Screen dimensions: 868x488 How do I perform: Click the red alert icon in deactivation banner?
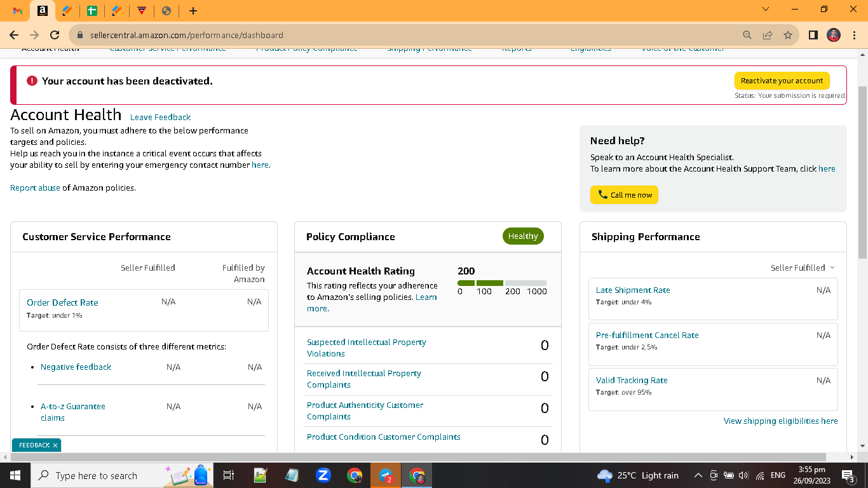coord(32,81)
